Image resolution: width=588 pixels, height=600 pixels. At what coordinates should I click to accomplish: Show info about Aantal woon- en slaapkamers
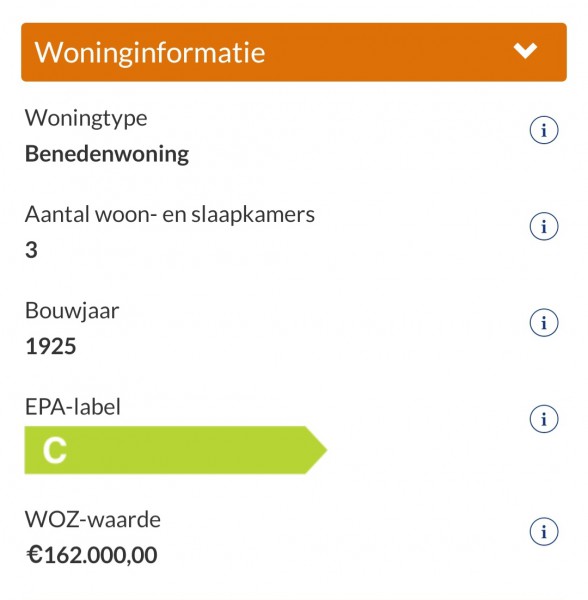coord(544,226)
